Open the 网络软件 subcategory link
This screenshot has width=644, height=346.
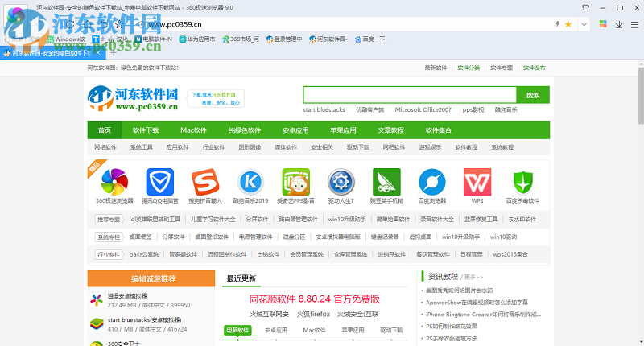click(x=105, y=147)
